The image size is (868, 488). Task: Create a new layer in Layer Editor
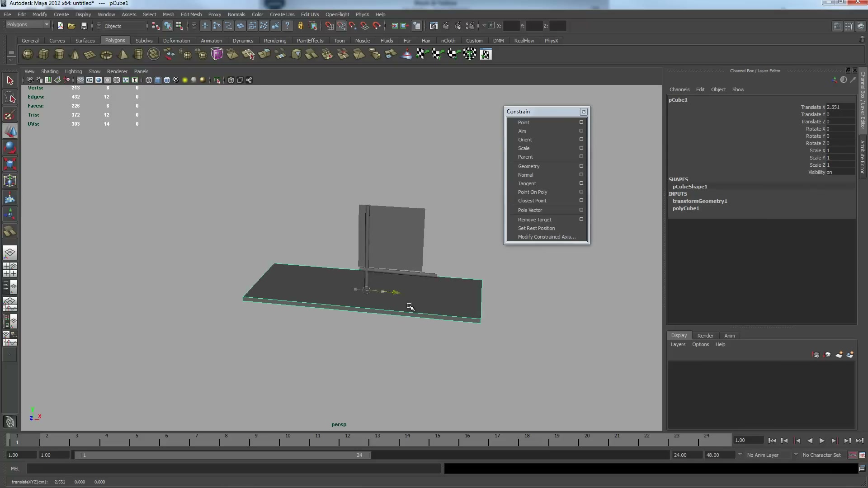pyautogui.click(x=839, y=355)
